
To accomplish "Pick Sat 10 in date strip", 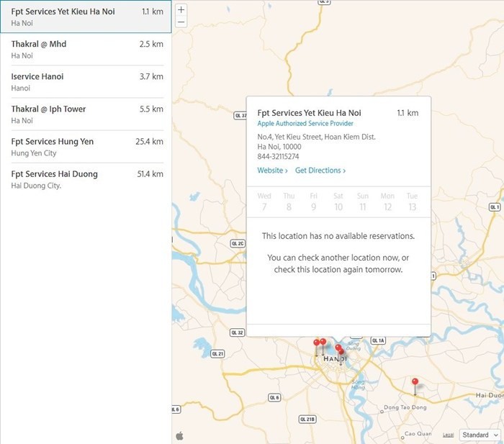I will tap(338, 201).
